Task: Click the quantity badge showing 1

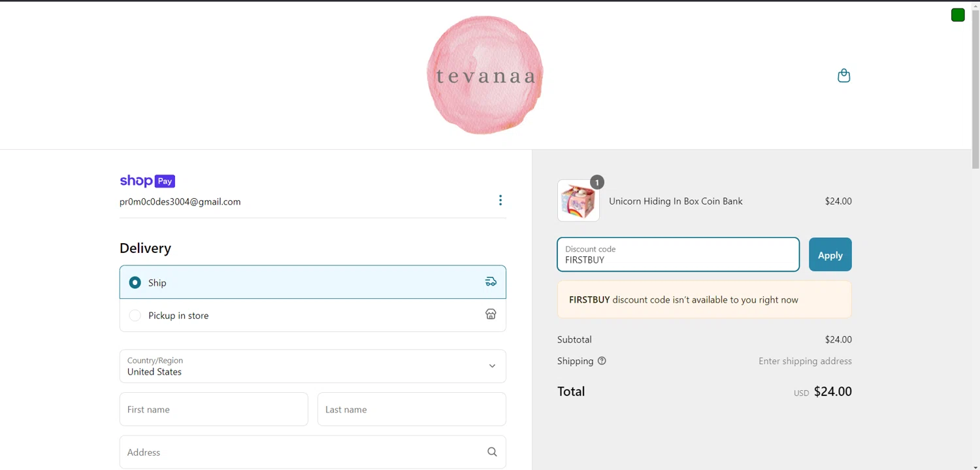Action: tap(596, 182)
